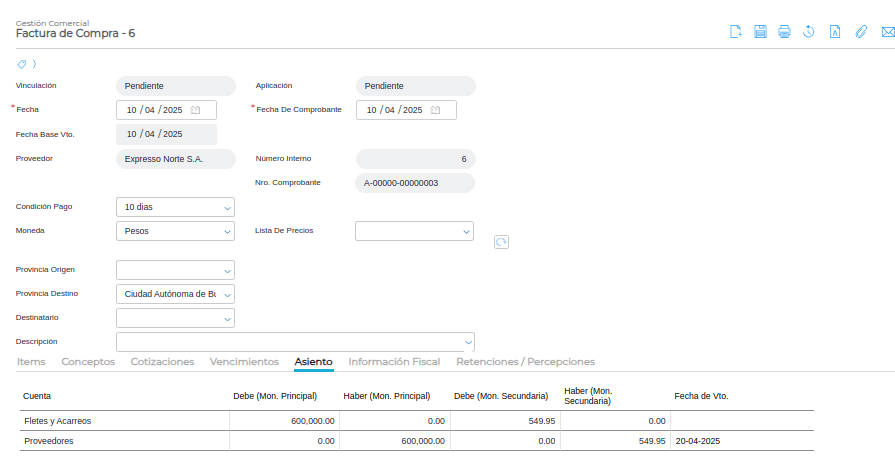
Task: Go to Información Fiscal tab
Action: click(x=394, y=362)
